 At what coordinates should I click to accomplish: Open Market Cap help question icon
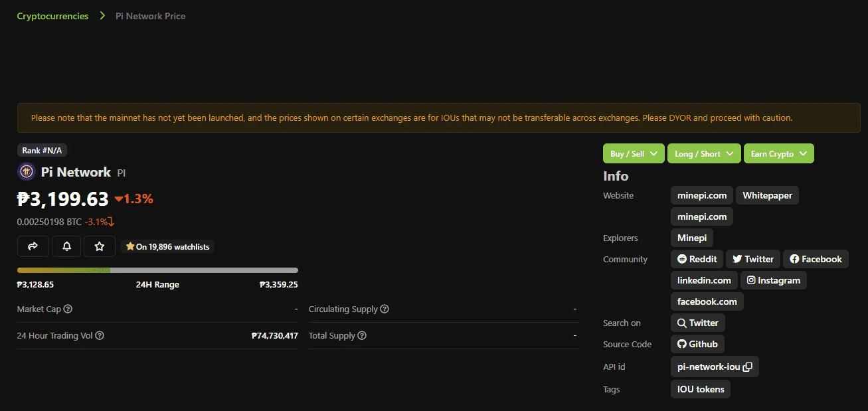click(x=68, y=309)
